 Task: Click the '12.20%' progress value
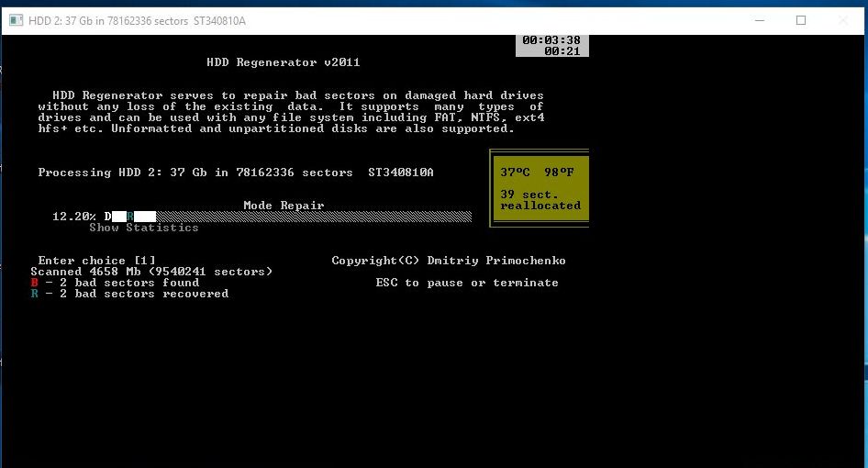click(74, 217)
